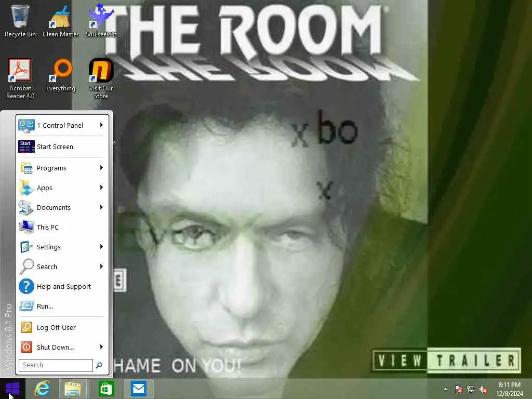Click the muted volume tray icon

point(483,389)
